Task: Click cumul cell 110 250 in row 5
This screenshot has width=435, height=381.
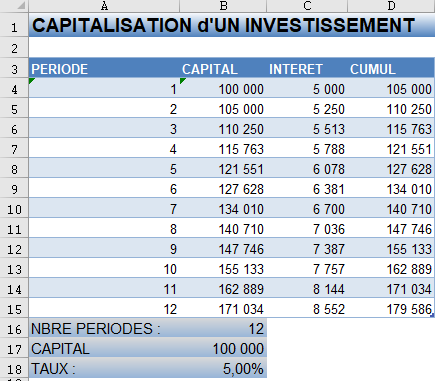Action: [391, 109]
